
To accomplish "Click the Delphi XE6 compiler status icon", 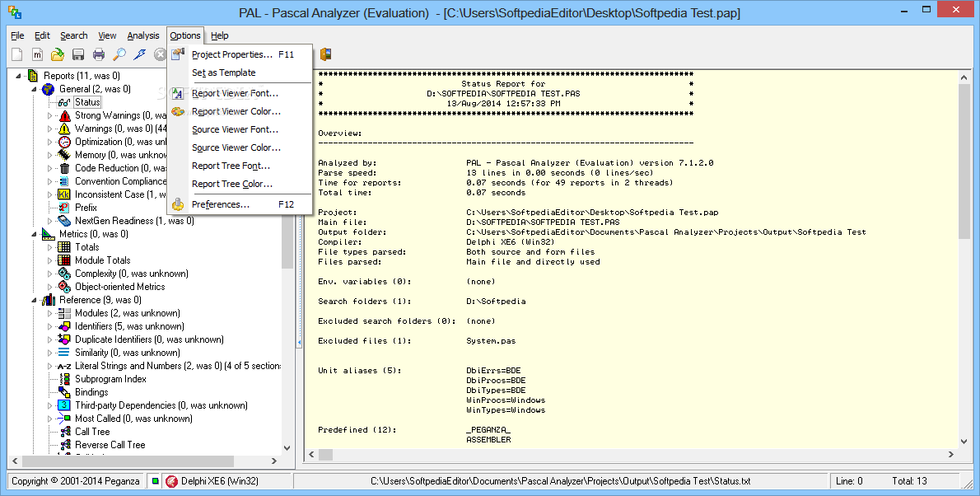I will [x=172, y=481].
